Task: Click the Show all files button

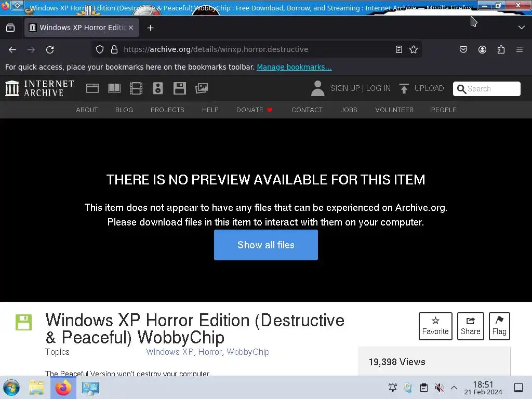Action: pyautogui.click(x=265, y=245)
